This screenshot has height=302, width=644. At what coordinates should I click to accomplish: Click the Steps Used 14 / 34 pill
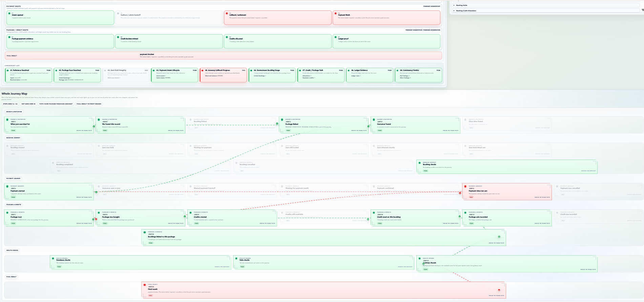click(10, 104)
